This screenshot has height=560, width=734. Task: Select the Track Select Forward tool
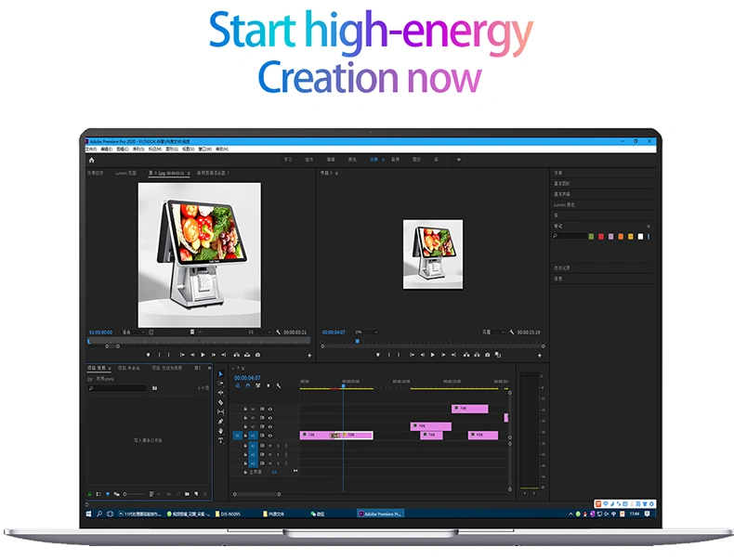(x=220, y=384)
